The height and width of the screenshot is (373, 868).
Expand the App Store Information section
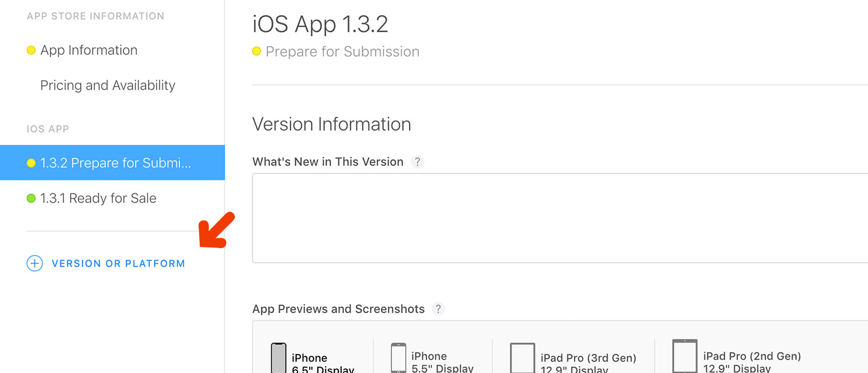tap(95, 16)
